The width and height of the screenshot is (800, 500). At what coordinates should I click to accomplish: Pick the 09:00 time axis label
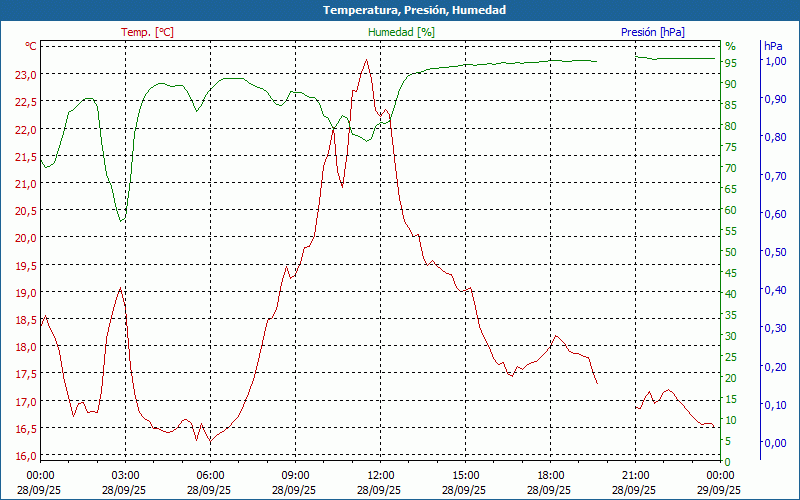[295, 475]
